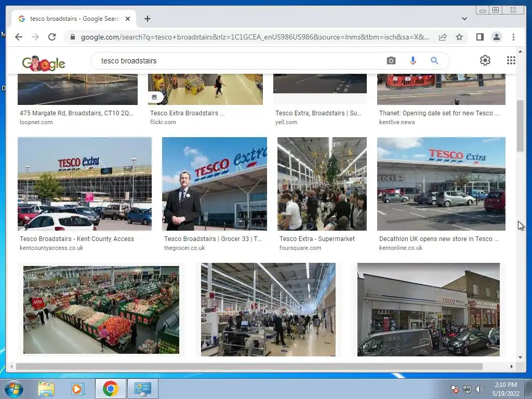Open the control panel taskbar app
532x399 pixels.
pos(142,389)
